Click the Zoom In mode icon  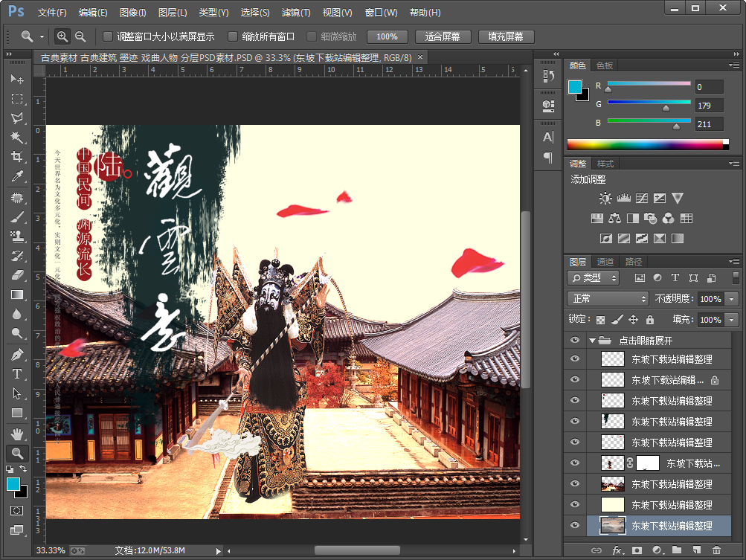[x=62, y=36]
